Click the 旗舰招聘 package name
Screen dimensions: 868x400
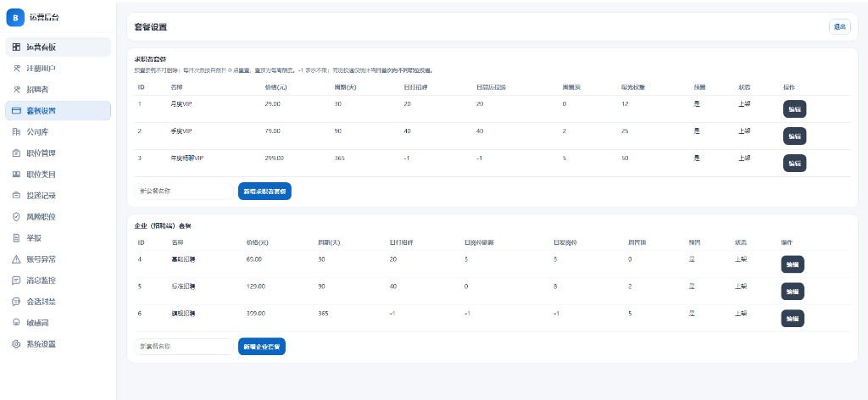point(183,314)
